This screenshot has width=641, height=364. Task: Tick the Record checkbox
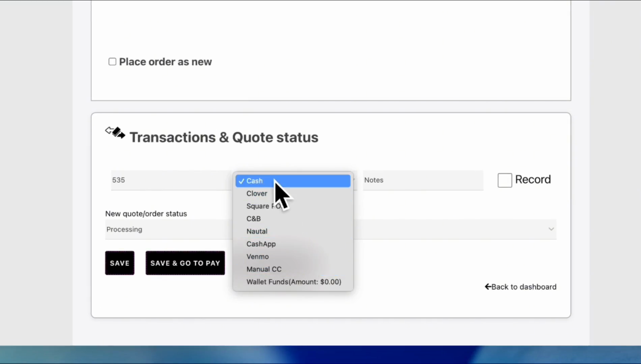tap(505, 180)
